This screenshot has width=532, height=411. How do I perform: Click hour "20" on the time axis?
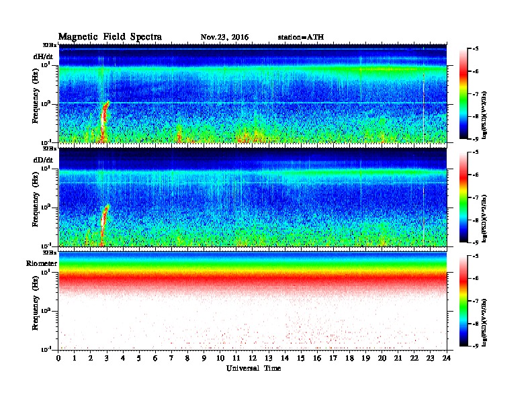coord(382,358)
